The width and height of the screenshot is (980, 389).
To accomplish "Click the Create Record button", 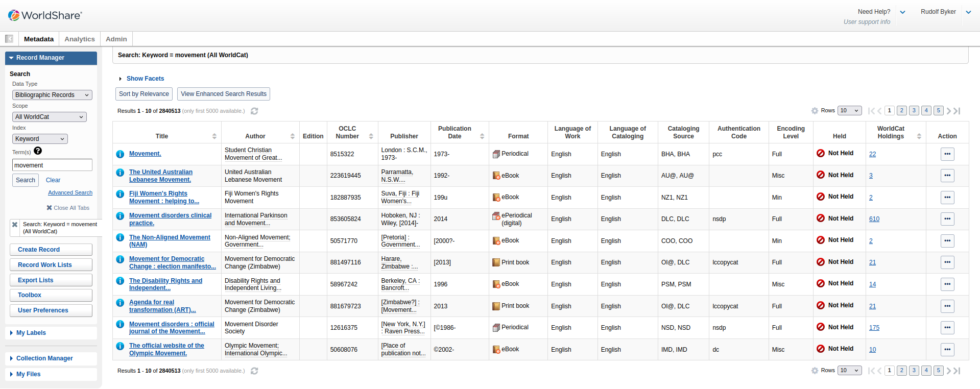I will pyautogui.click(x=51, y=250).
